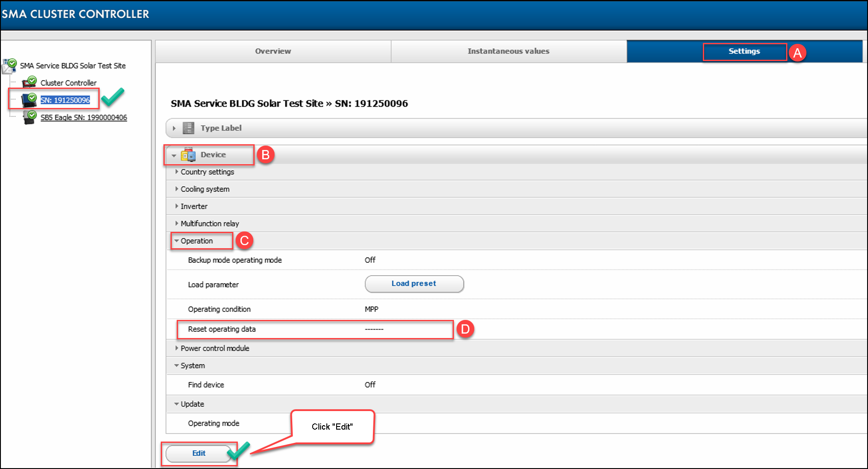Collapse the Operation group
868x469 pixels.
[177, 241]
